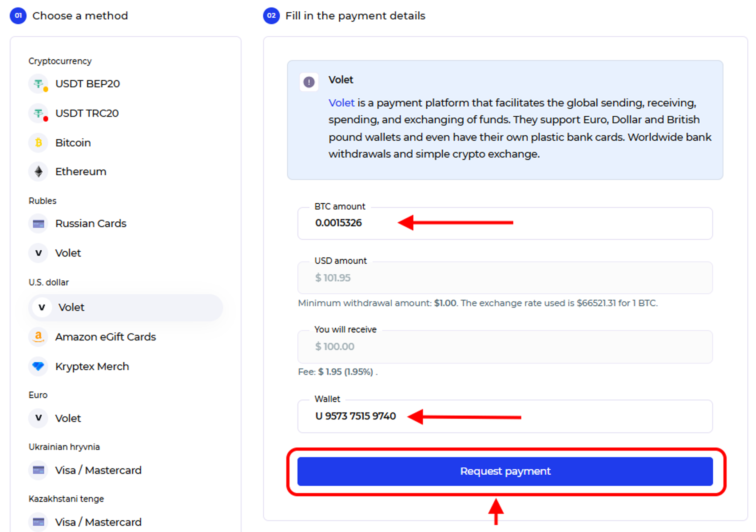Screen dimensions: 756x532
Task: Click the Kazakhstani tenge section heading
Action: coord(66,499)
